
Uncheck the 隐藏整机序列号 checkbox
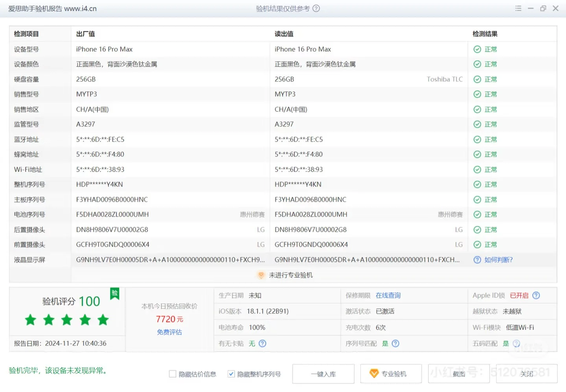[231, 374]
